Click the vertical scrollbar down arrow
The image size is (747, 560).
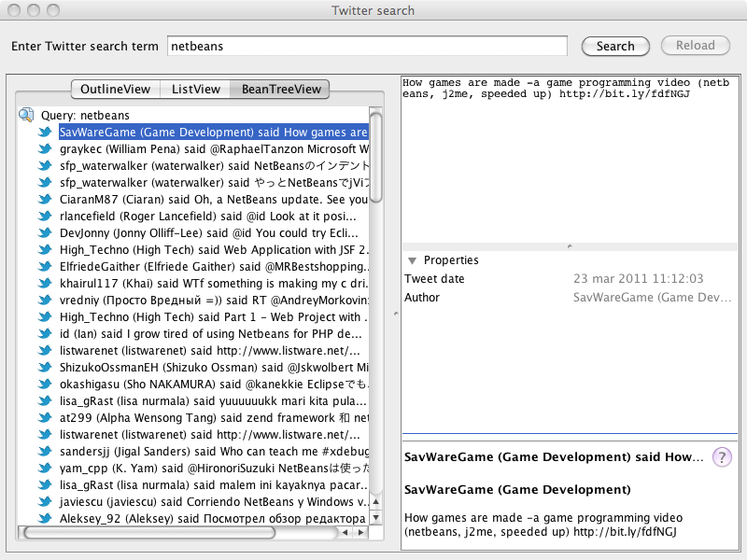(x=376, y=518)
